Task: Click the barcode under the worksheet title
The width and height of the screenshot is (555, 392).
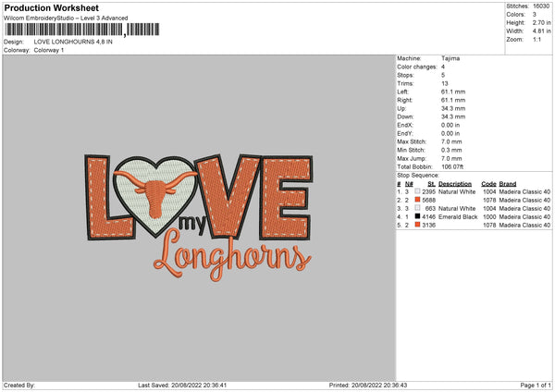Action: pos(82,30)
